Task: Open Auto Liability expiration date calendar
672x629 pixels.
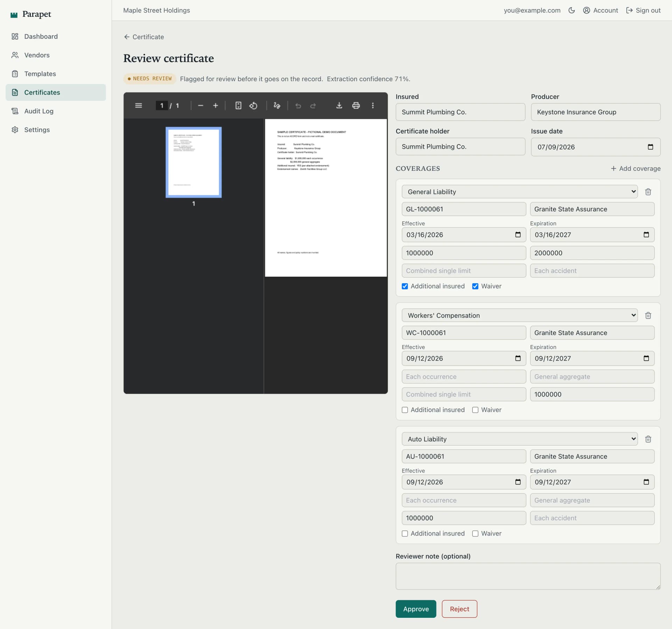Action: [x=646, y=482]
